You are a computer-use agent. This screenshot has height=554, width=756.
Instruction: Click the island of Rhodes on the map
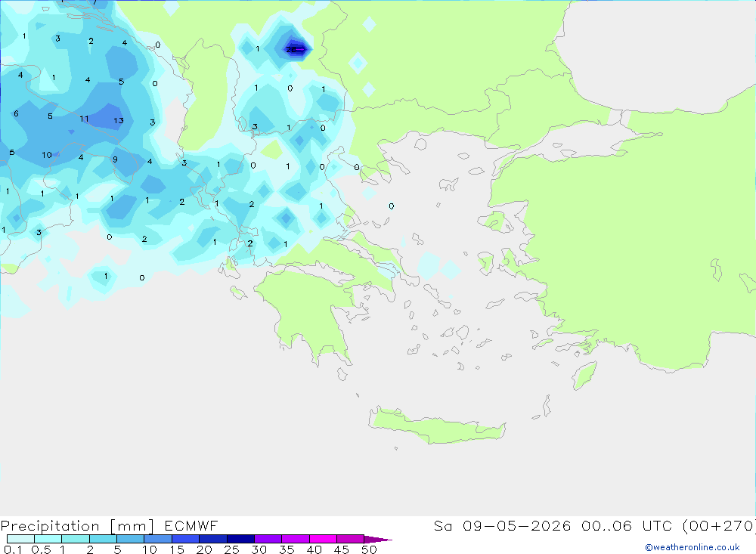click(x=584, y=375)
